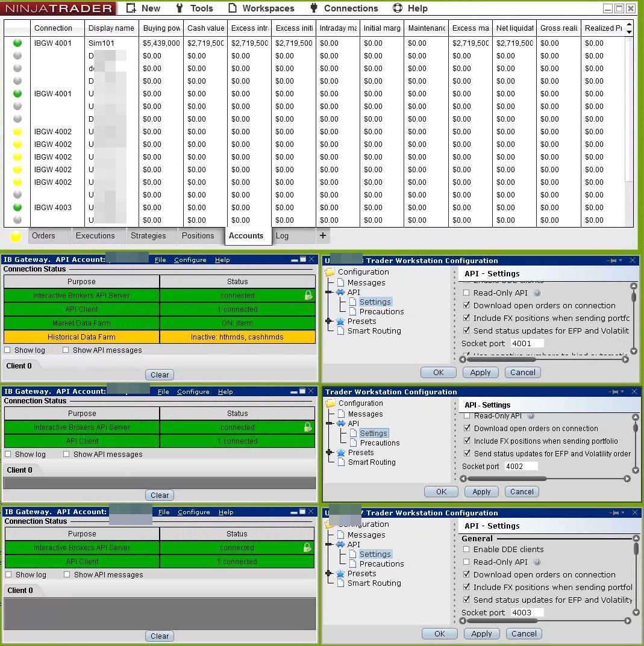Expand Presets node in port 4002 configuration tree
Screen dimensions: 644x646
(330, 452)
